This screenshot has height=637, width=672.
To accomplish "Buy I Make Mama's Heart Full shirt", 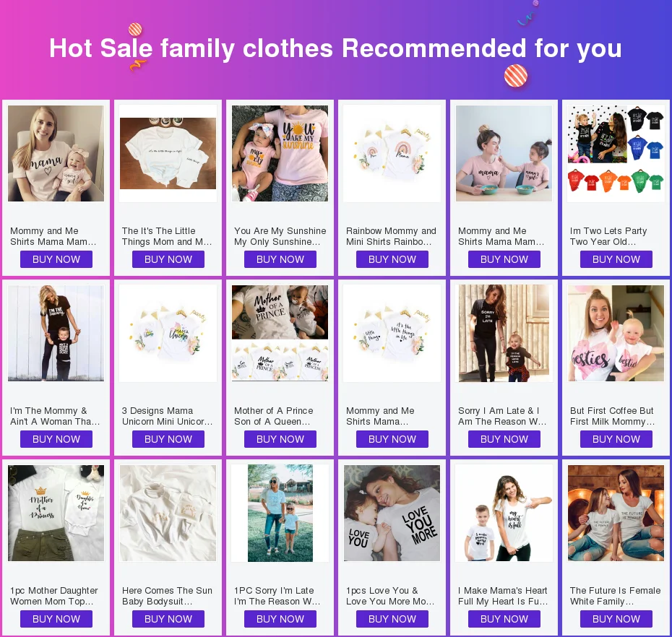I will tap(504, 619).
